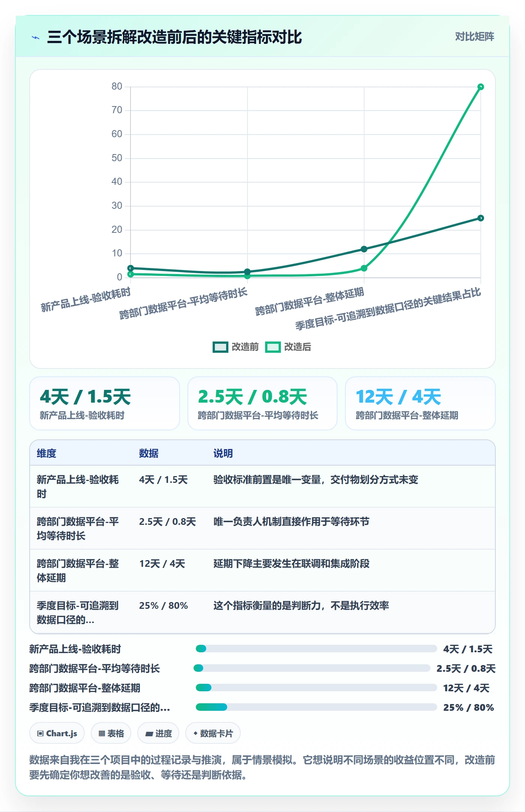Click the 说明 column header
Screen dimensions: 525x812
223,453
